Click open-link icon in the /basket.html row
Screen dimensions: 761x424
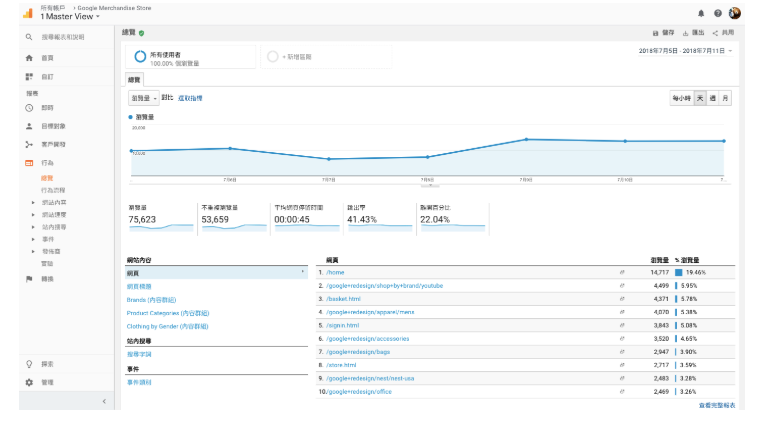point(622,299)
